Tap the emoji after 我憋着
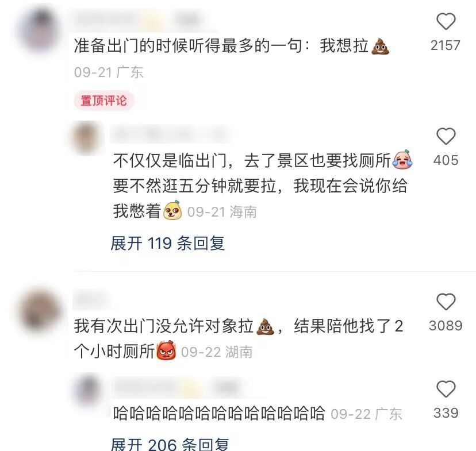Viewport: 476px width, 451px height. [172, 210]
